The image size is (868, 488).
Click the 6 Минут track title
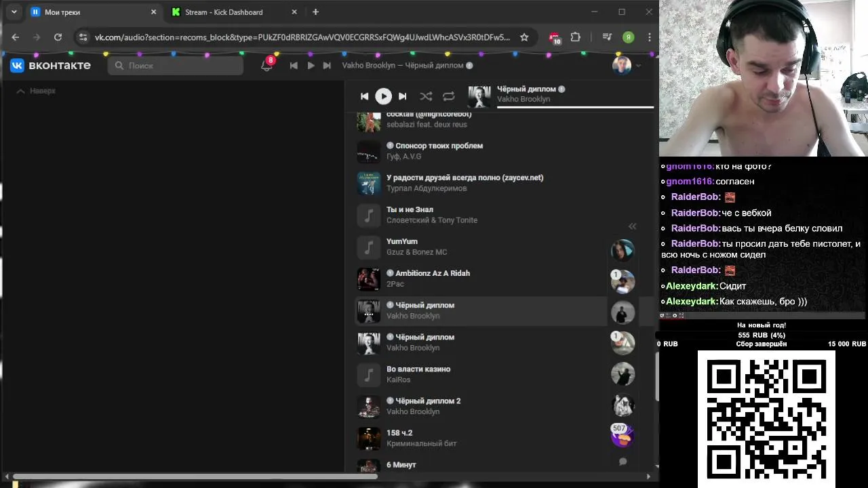(x=401, y=465)
